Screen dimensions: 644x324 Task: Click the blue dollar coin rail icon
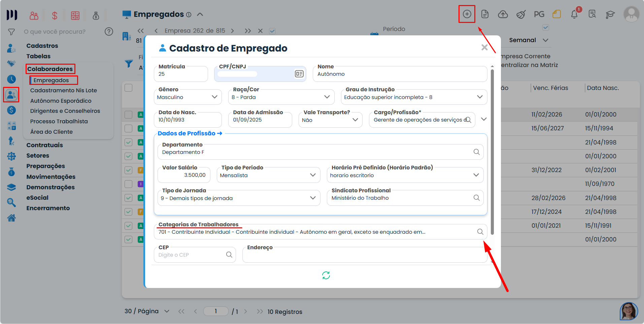click(11, 110)
